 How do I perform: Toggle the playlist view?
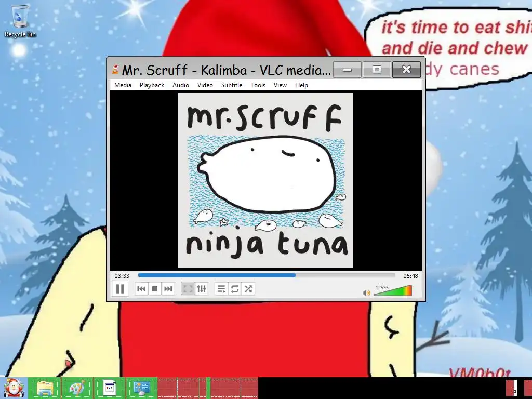pyautogui.click(x=221, y=289)
